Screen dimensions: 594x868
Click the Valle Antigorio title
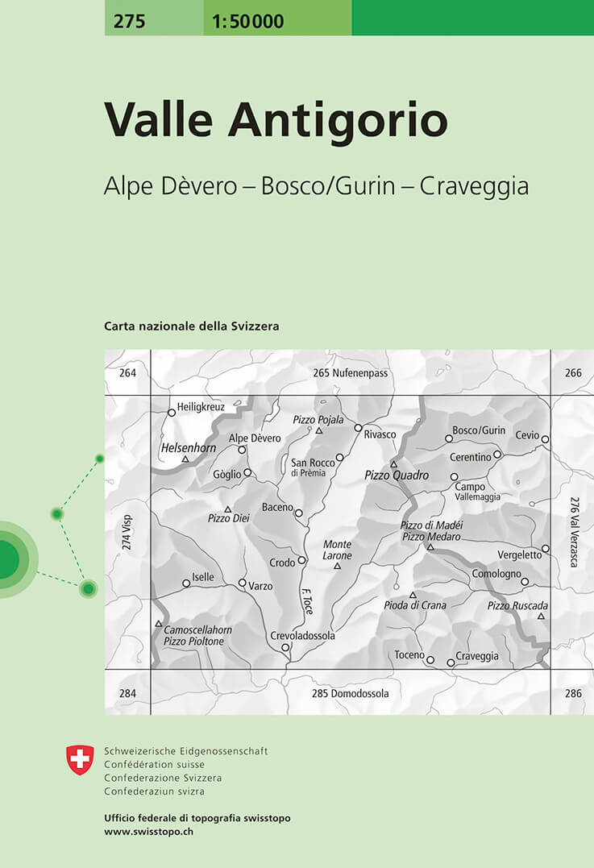(276, 120)
